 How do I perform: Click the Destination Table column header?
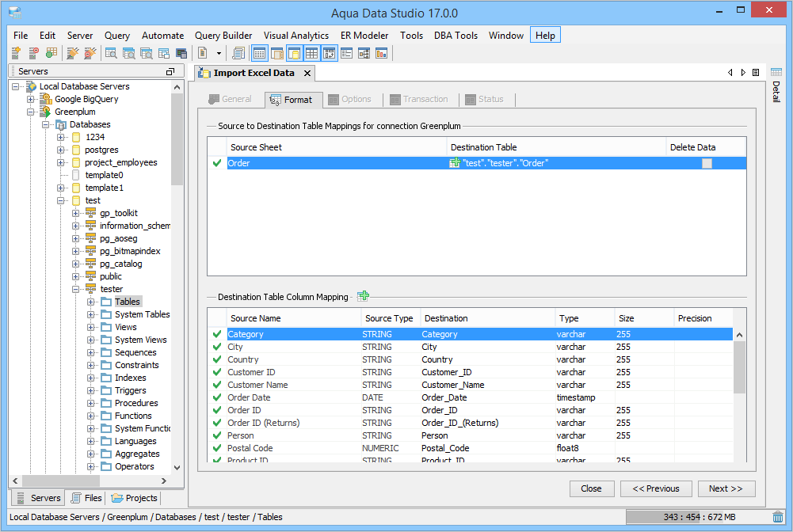tap(556, 147)
